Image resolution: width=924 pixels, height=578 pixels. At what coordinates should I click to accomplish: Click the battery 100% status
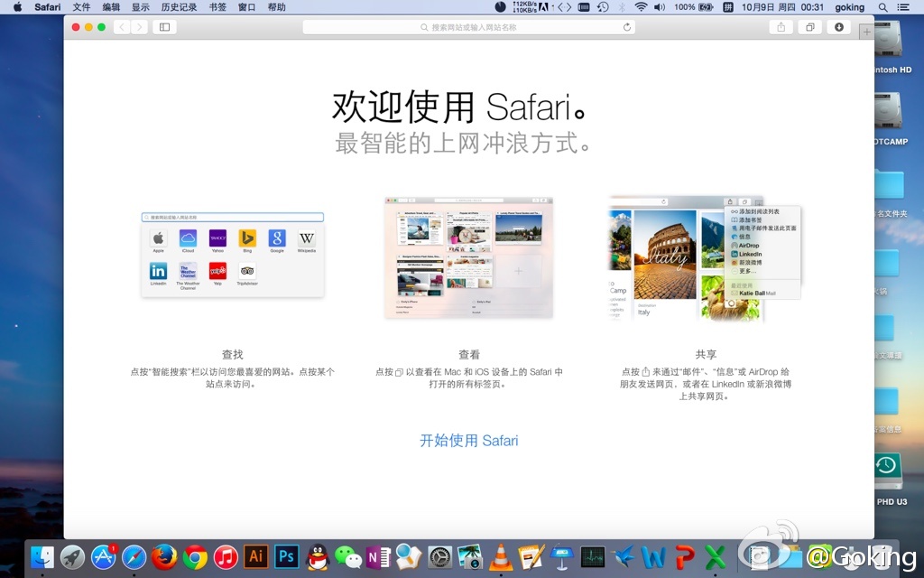(694, 7)
